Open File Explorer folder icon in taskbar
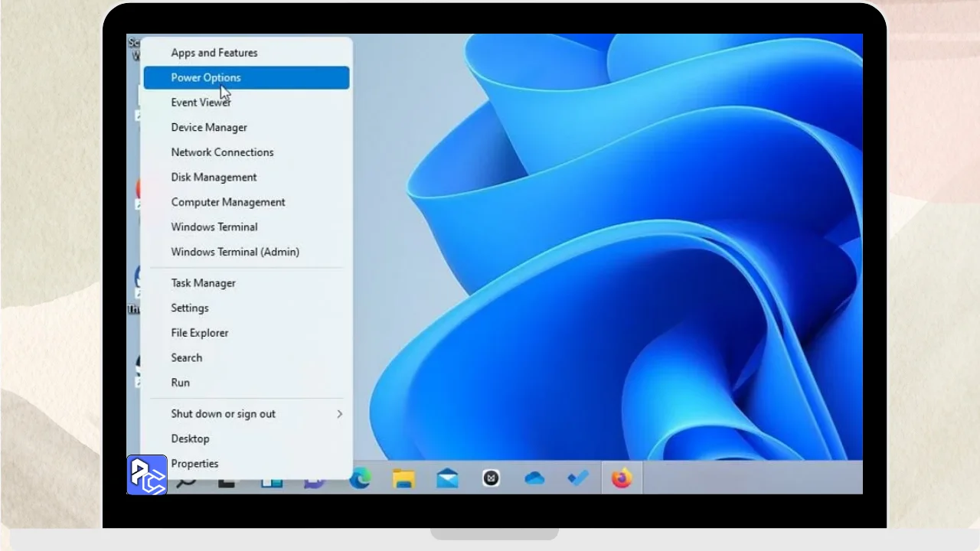The height and width of the screenshot is (551, 980). point(403,478)
